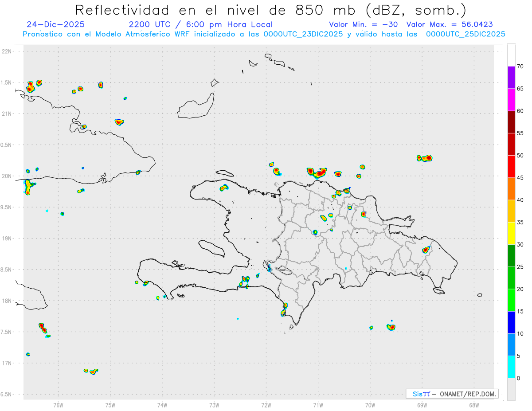Select the 'Valor Max. = 56.0423' text
The image size is (532, 411).
[x=450, y=24]
